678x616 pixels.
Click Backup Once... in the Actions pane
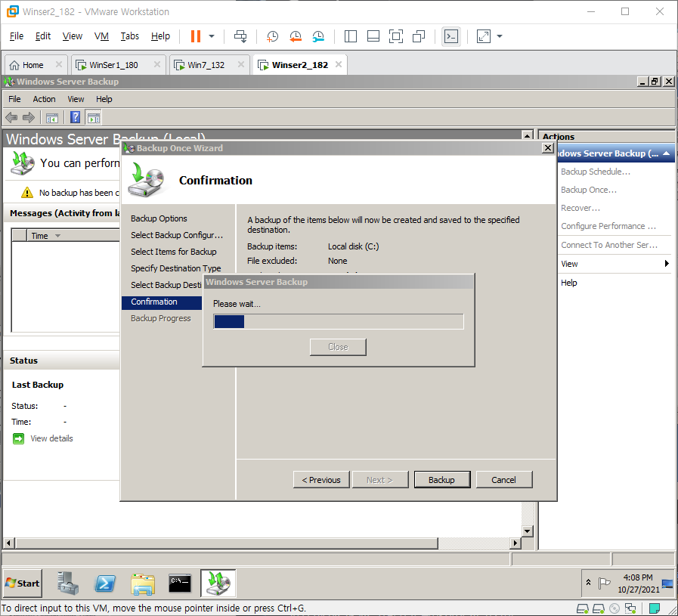point(589,190)
